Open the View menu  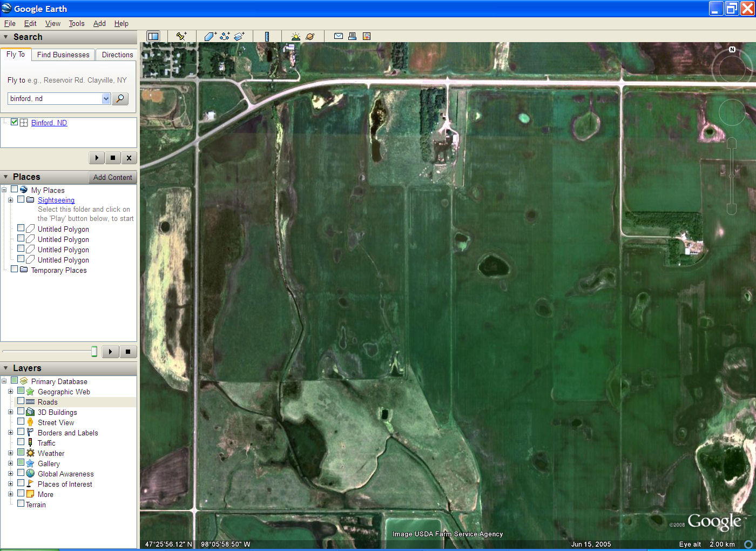click(53, 23)
